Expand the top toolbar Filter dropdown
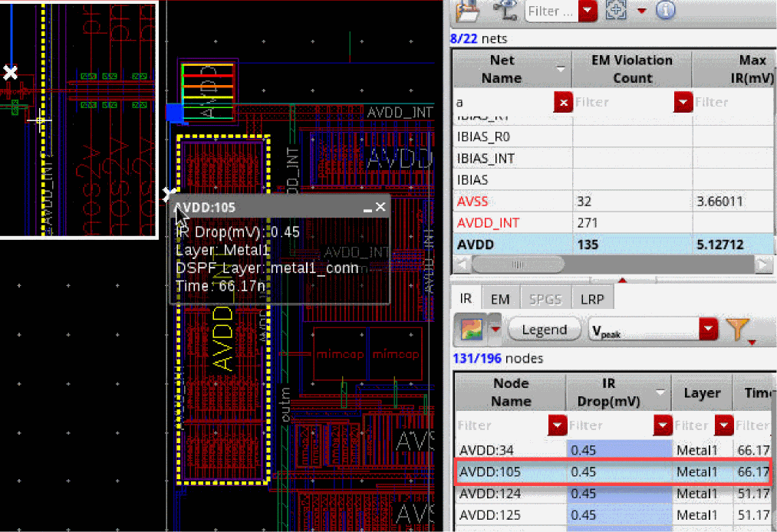Viewport: 777px width, 532px height. [588, 11]
